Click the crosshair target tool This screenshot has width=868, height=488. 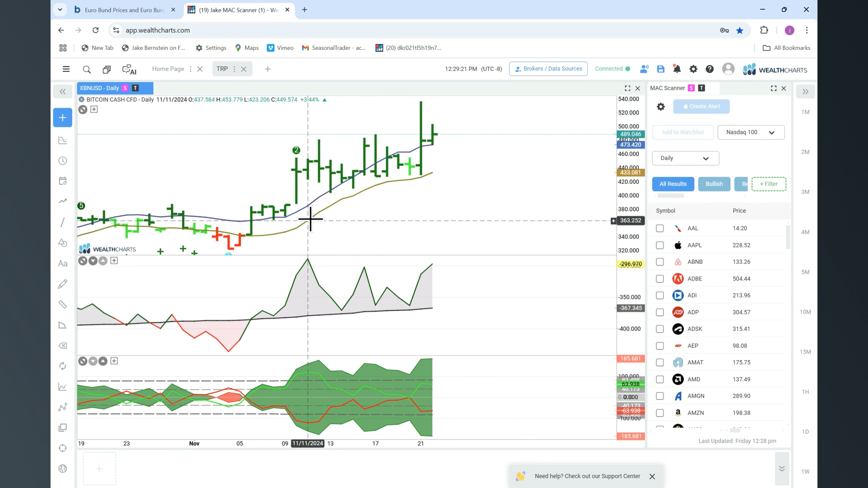point(63,448)
